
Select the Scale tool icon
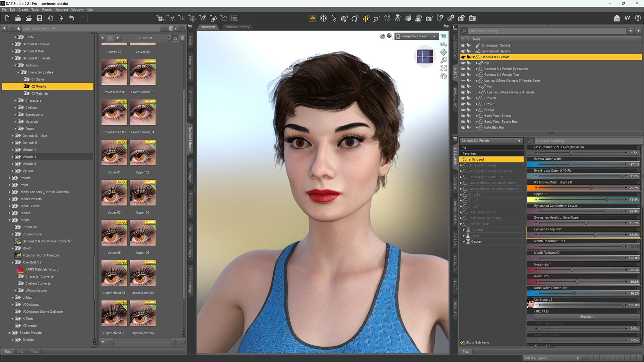pyautogui.click(x=376, y=18)
